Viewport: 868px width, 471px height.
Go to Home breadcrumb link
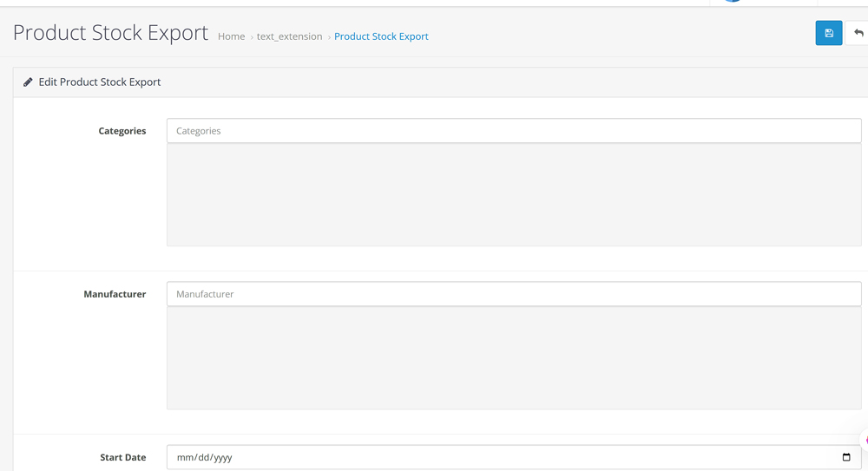click(231, 36)
